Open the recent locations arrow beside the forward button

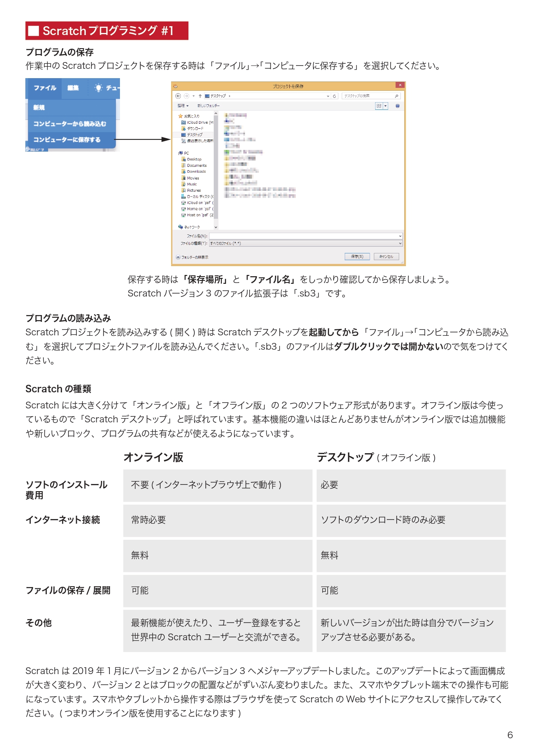[x=193, y=96]
